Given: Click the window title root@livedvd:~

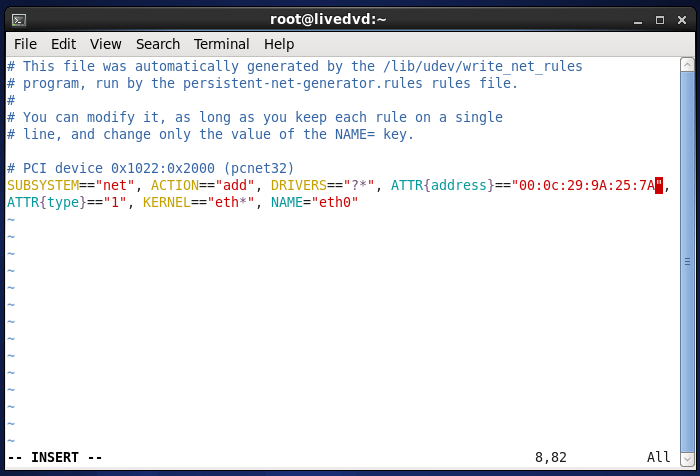Looking at the screenshot, I should pos(328,20).
